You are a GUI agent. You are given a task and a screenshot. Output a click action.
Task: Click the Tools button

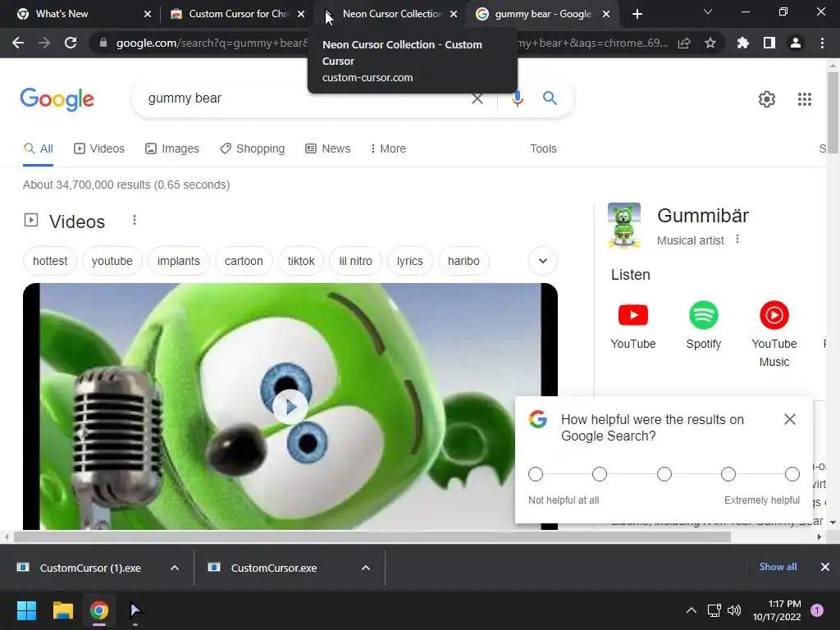543,148
